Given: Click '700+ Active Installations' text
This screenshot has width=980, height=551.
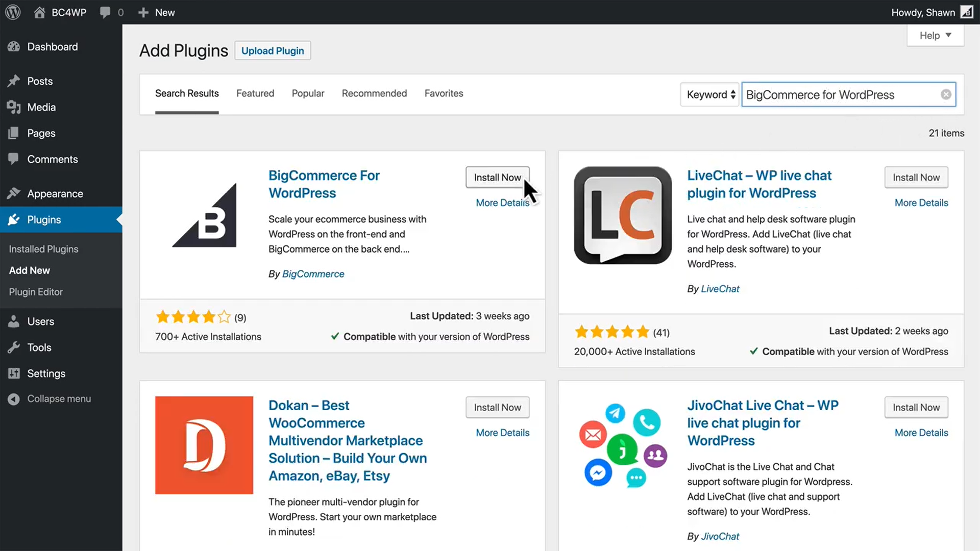Looking at the screenshot, I should 208,337.
